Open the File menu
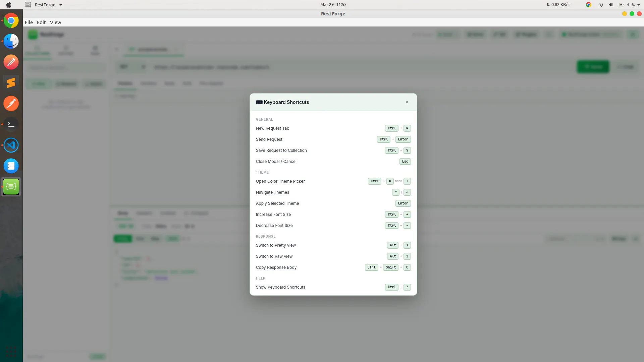The width and height of the screenshot is (644, 362). click(x=29, y=22)
